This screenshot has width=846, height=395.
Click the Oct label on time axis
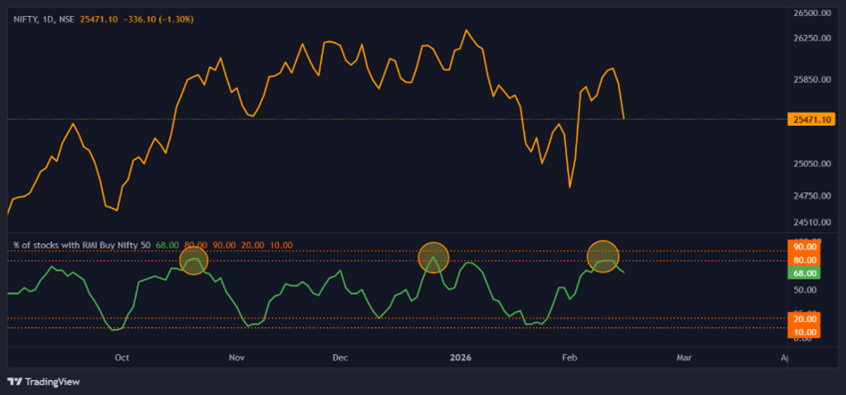pos(122,357)
